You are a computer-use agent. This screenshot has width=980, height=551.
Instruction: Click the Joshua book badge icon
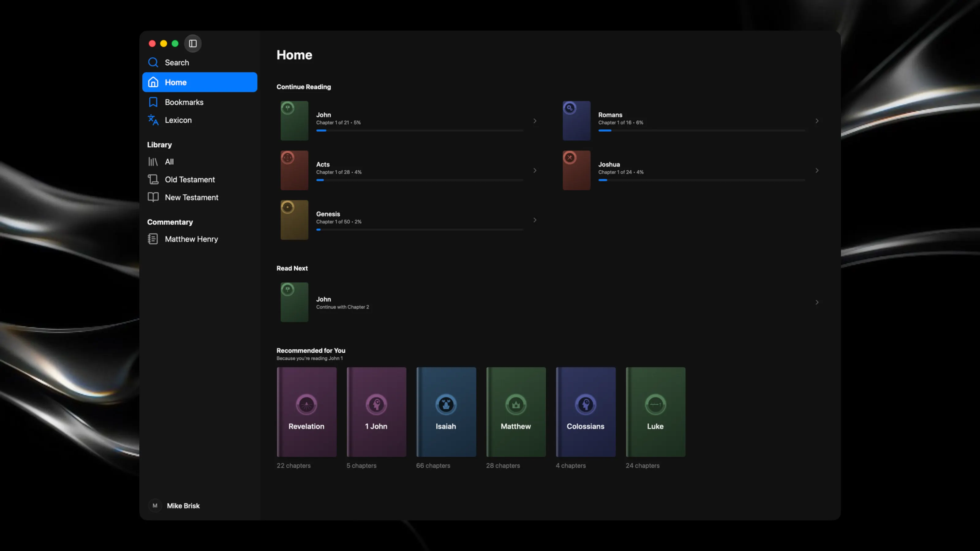click(x=570, y=157)
